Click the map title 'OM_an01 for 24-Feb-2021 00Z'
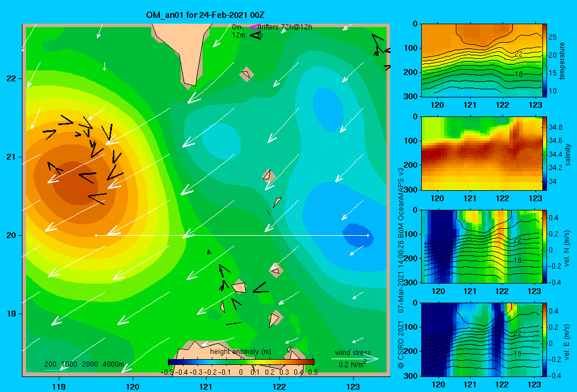Image resolution: width=577 pixels, height=392 pixels. coord(205,15)
